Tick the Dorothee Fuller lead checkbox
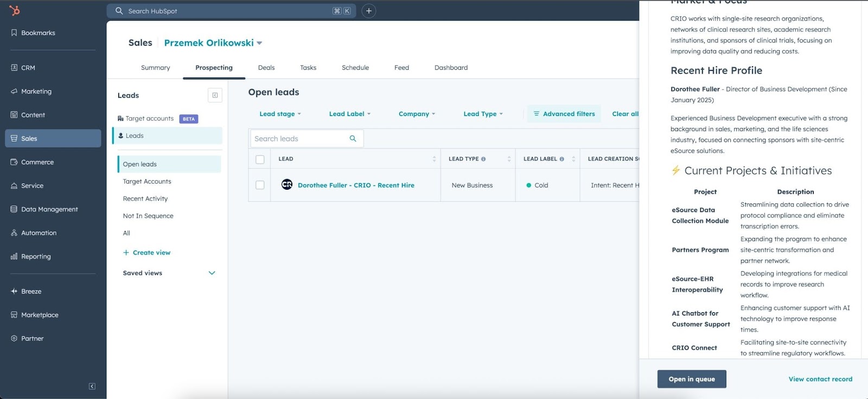Viewport: 868px width, 399px height. point(260,185)
